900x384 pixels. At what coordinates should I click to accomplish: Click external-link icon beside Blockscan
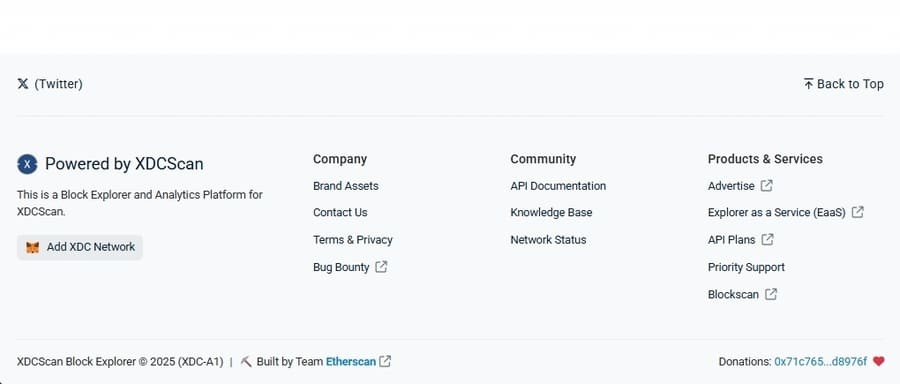[771, 294]
